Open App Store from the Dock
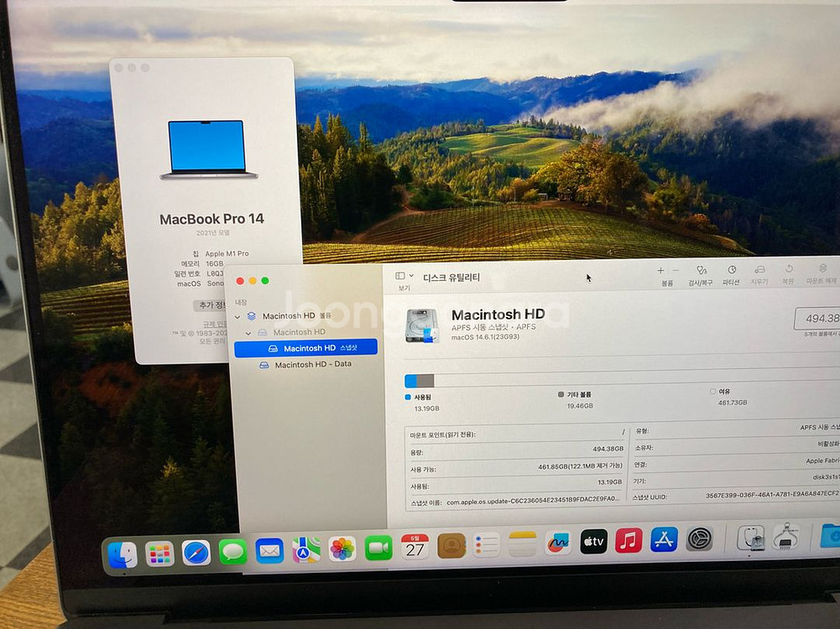Viewport: 840px width, 629px height. tap(665, 539)
